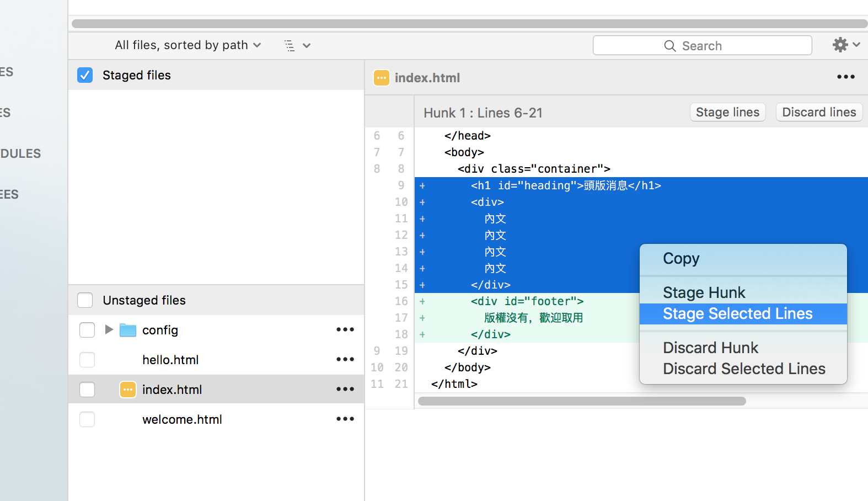This screenshot has height=501, width=868.
Task: Open the ellipsis menu for welcome.html
Action: point(345,419)
